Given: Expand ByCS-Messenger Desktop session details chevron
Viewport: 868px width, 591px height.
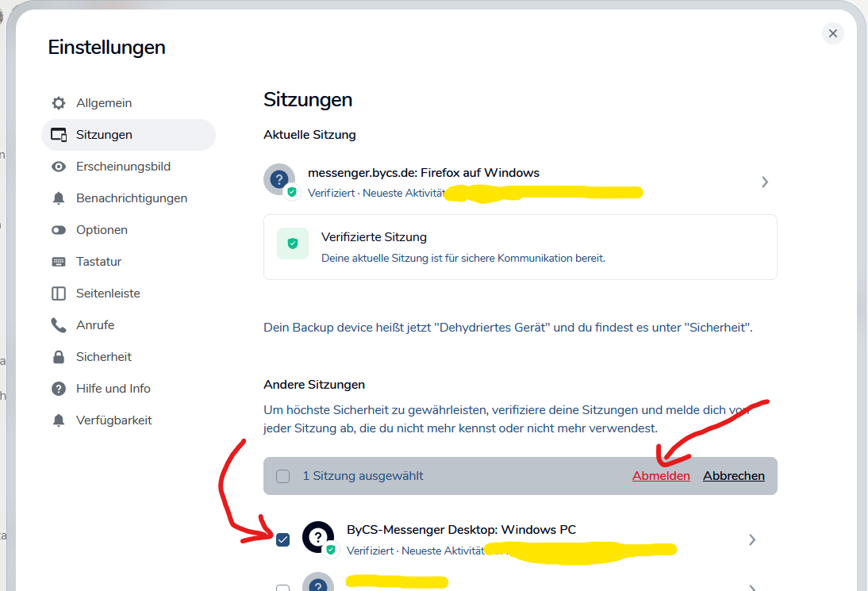Looking at the screenshot, I should [751, 540].
